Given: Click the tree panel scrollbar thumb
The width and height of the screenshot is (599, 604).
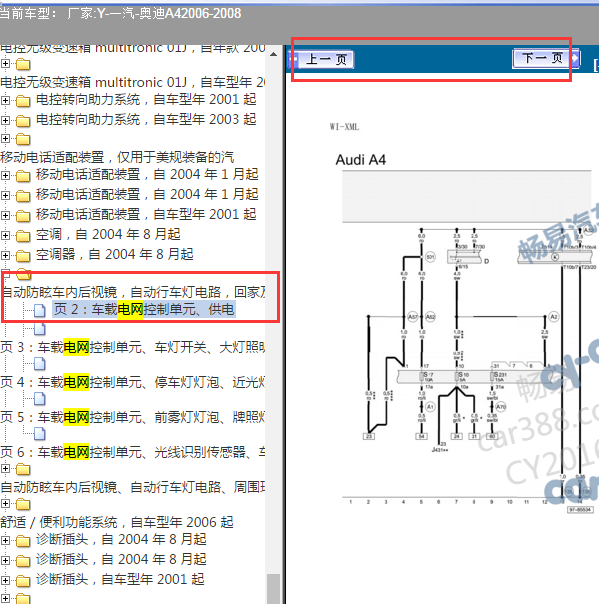Looking at the screenshot, I should pyautogui.click(x=273, y=589).
